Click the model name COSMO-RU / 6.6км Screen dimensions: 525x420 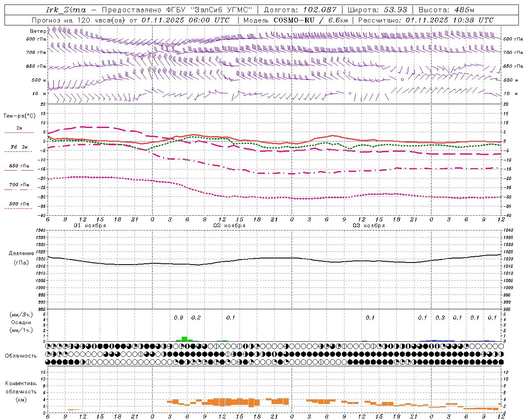tap(310, 20)
